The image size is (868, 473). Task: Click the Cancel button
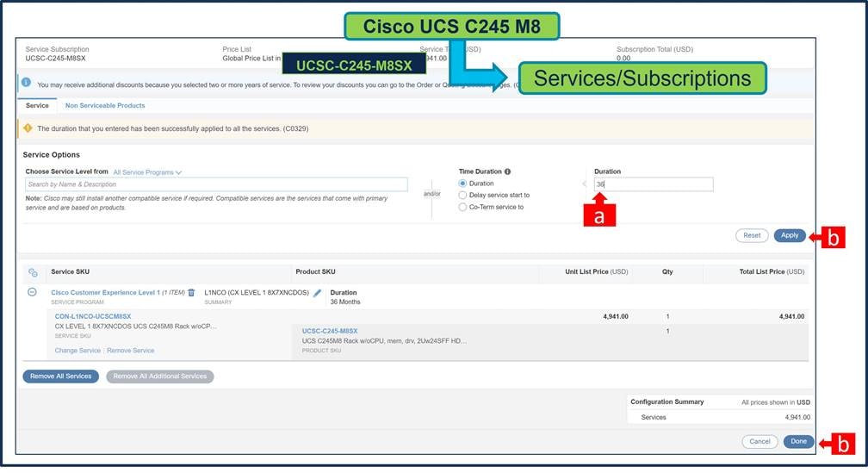(x=759, y=441)
